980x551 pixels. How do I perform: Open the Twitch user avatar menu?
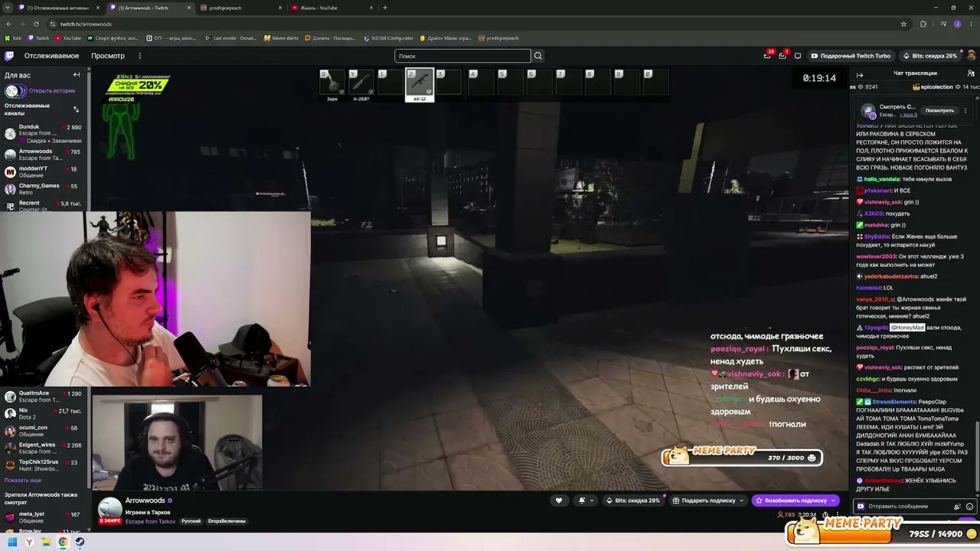click(971, 56)
